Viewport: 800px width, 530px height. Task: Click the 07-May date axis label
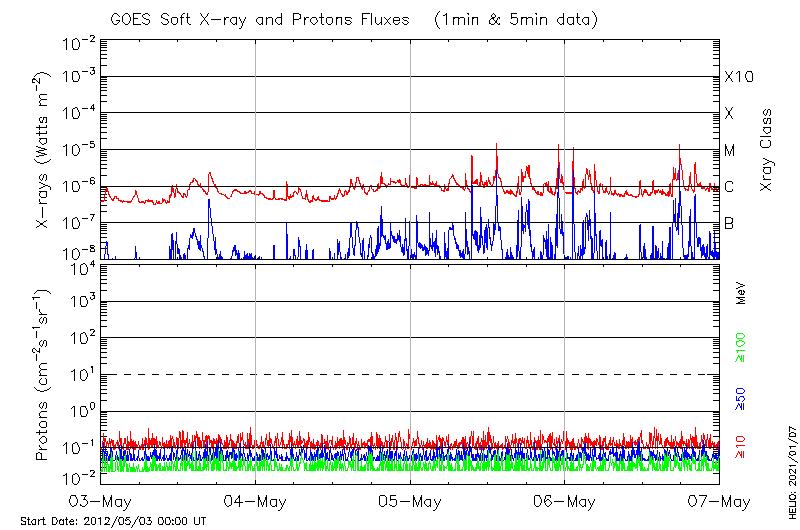point(718,500)
